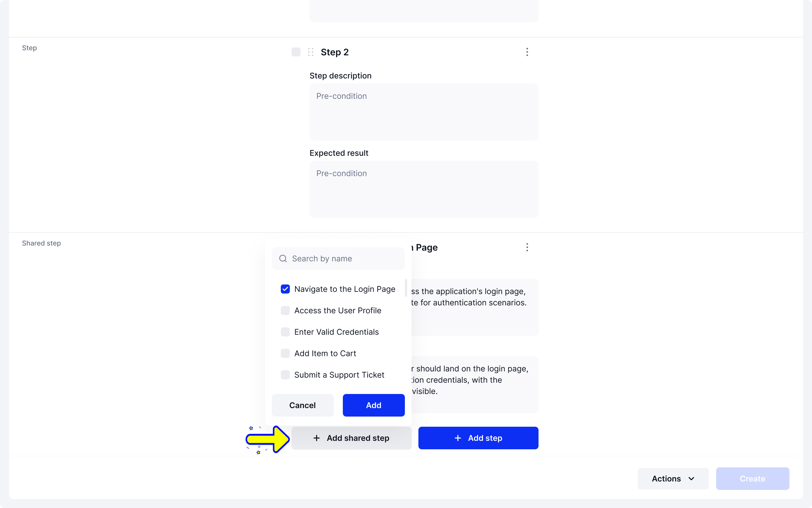Focus the Search by name field
The width and height of the screenshot is (812, 508).
338,258
